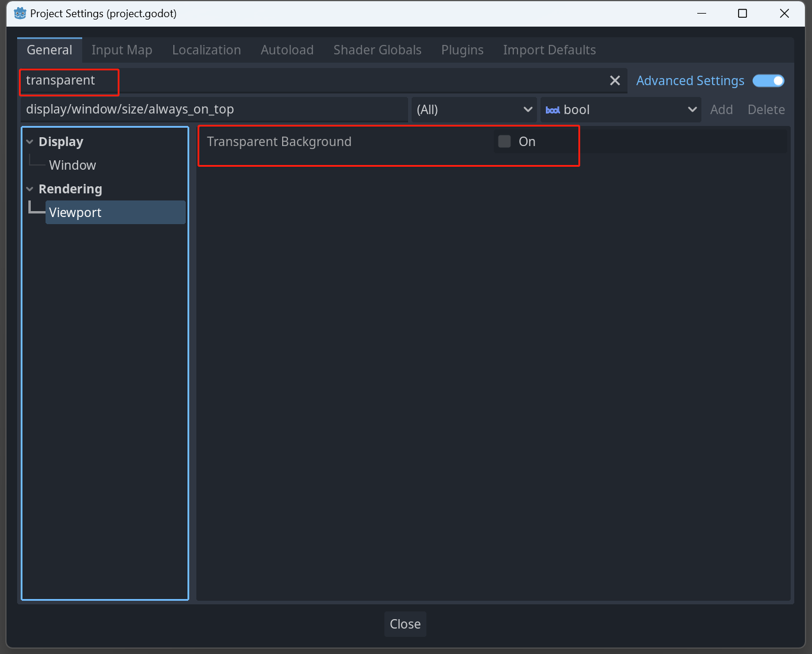Screen dimensions: 812x654
Task: Click the Close button at the bottom
Action: [405, 624]
